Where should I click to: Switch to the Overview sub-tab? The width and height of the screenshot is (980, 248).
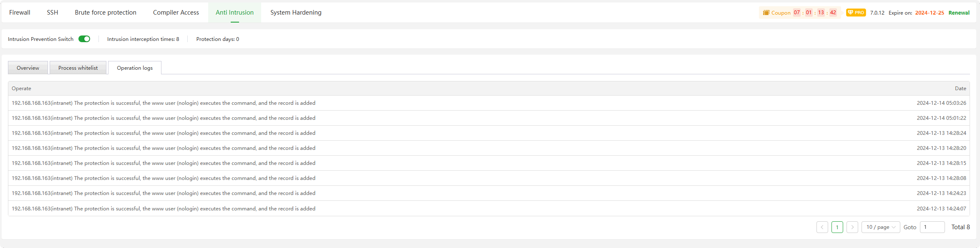28,68
